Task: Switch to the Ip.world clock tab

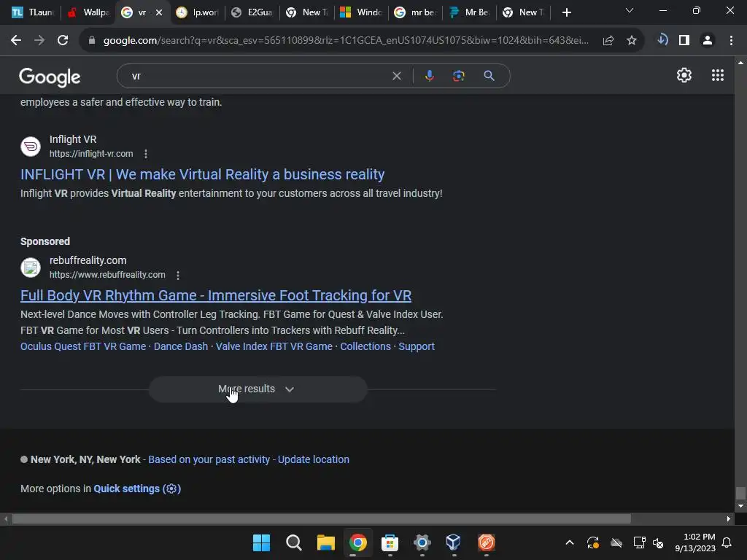Action: pos(197,12)
